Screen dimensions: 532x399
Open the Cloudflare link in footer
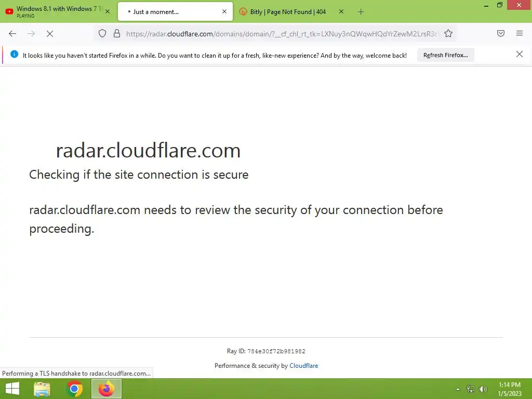(x=303, y=365)
